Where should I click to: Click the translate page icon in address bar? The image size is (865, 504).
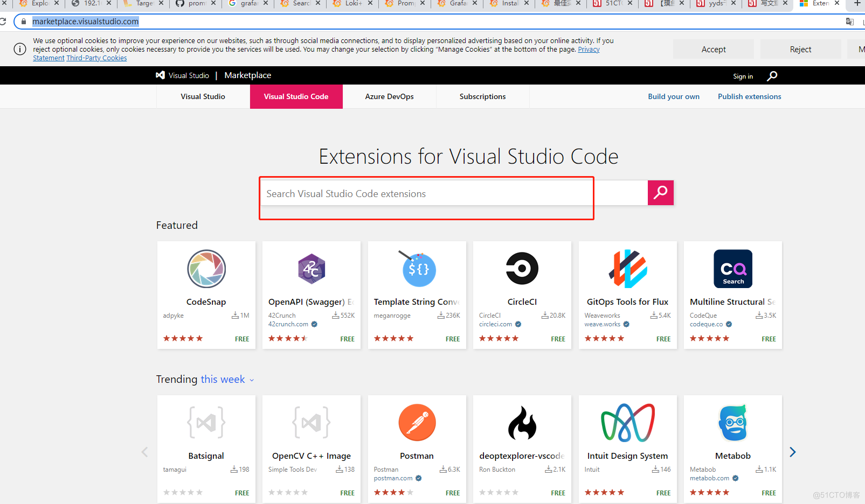(849, 22)
